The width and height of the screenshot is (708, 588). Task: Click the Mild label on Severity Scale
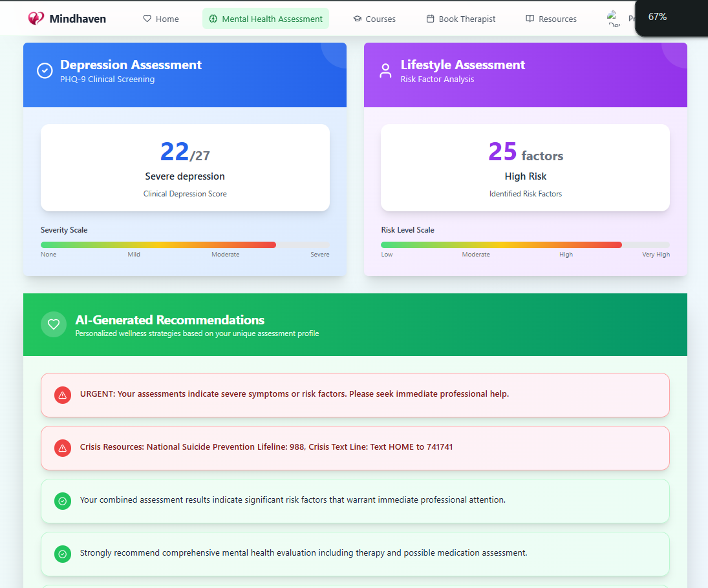(134, 255)
